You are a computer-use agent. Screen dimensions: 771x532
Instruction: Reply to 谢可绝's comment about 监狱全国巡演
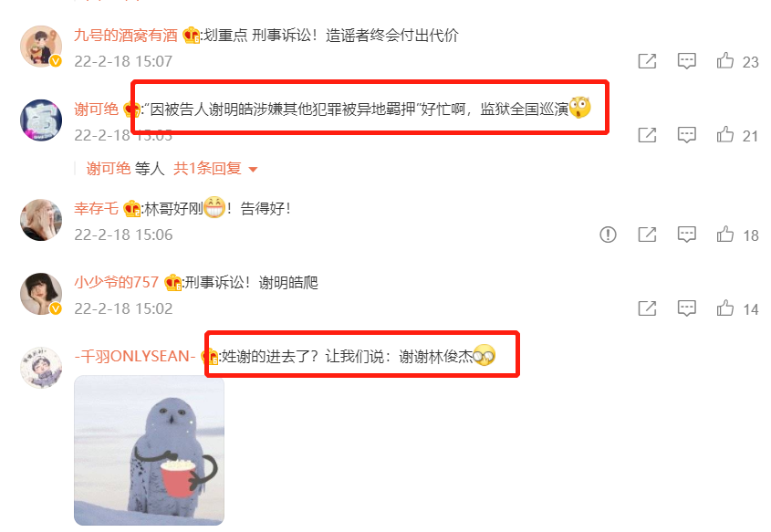[x=686, y=135]
